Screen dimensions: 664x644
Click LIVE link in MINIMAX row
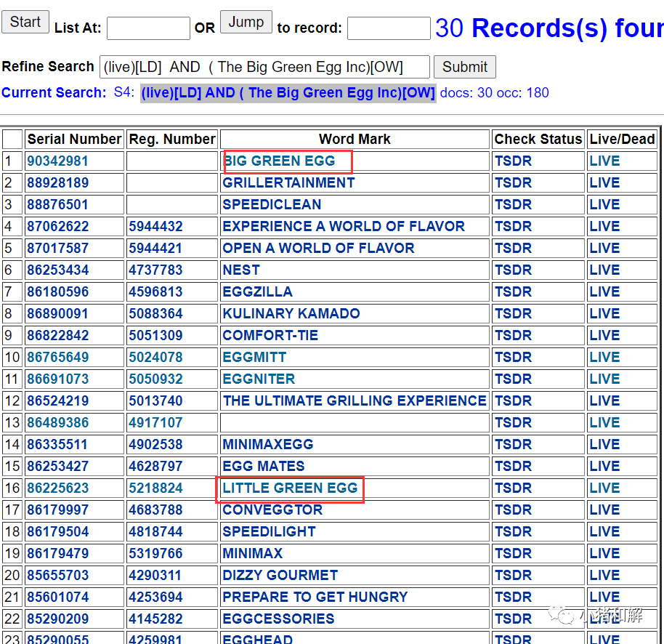[604, 554]
